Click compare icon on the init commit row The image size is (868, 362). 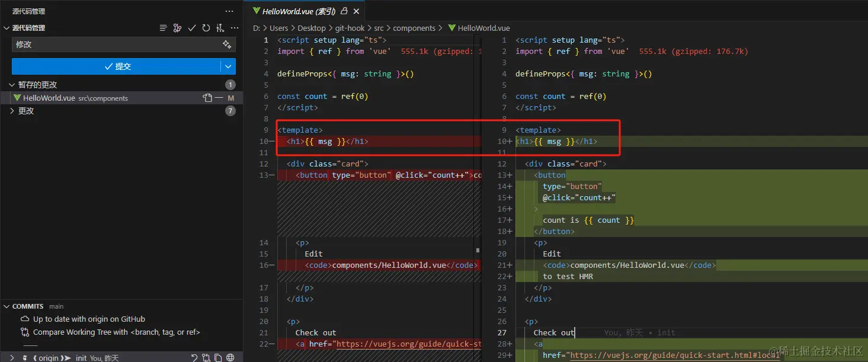point(206,358)
